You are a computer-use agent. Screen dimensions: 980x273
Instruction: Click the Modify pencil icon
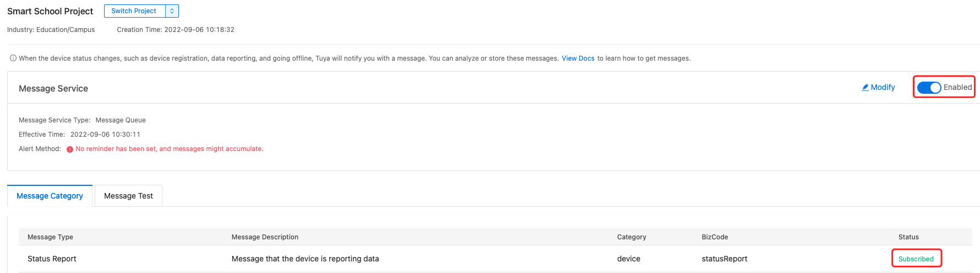pos(865,87)
